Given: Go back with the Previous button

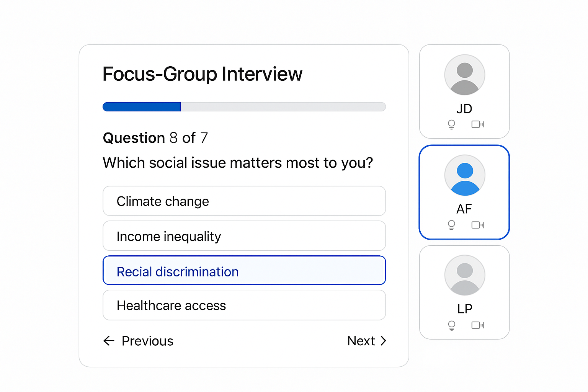Looking at the screenshot, I should click(x=138, y=341).
